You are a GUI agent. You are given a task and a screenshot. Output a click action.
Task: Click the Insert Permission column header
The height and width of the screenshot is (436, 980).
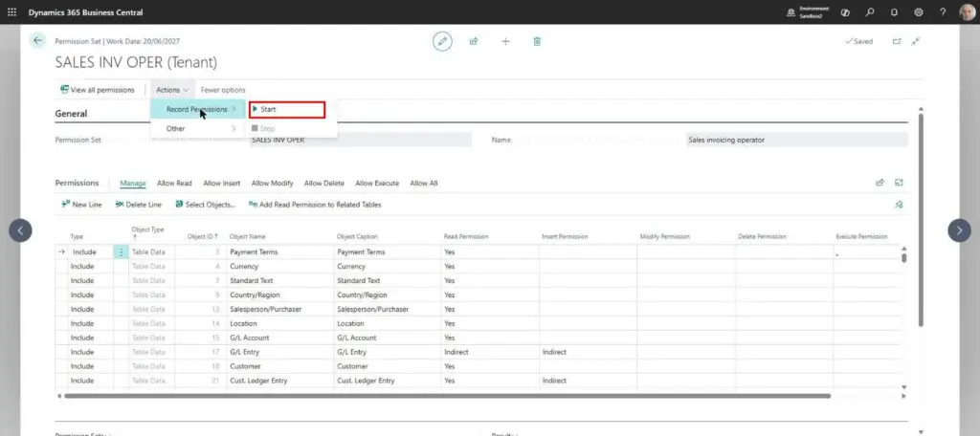[565, 237]
